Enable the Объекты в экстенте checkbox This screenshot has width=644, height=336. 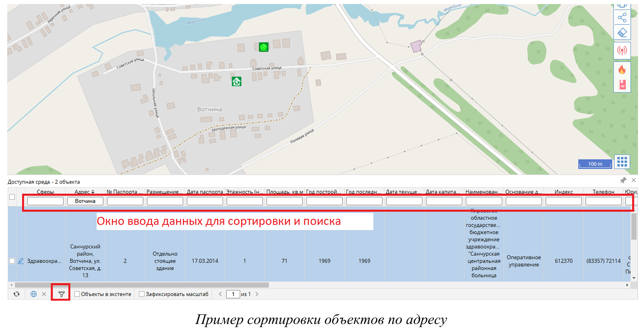[77, 294]
